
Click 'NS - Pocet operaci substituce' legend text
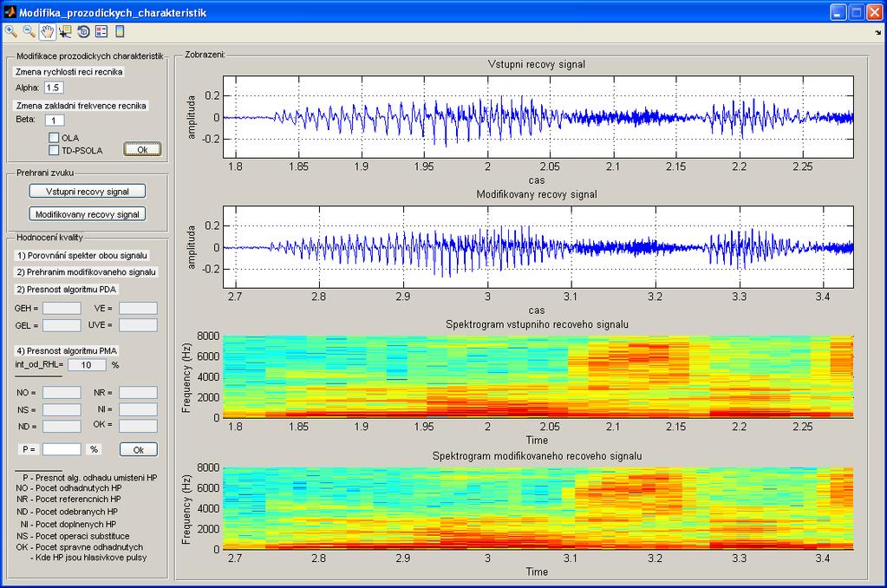73,536
